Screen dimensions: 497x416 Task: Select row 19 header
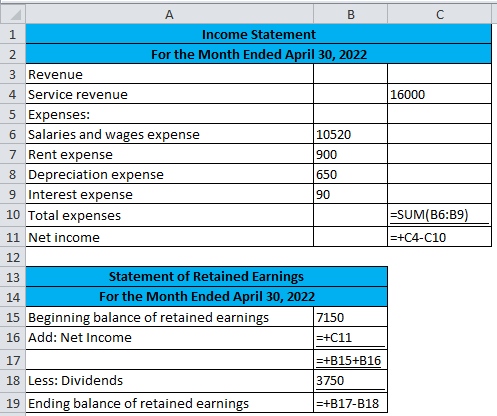[x=13, y=403]
